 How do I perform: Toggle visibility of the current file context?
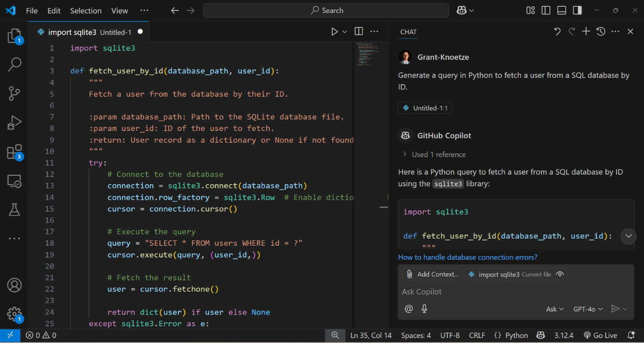click(x=560, y=274)
